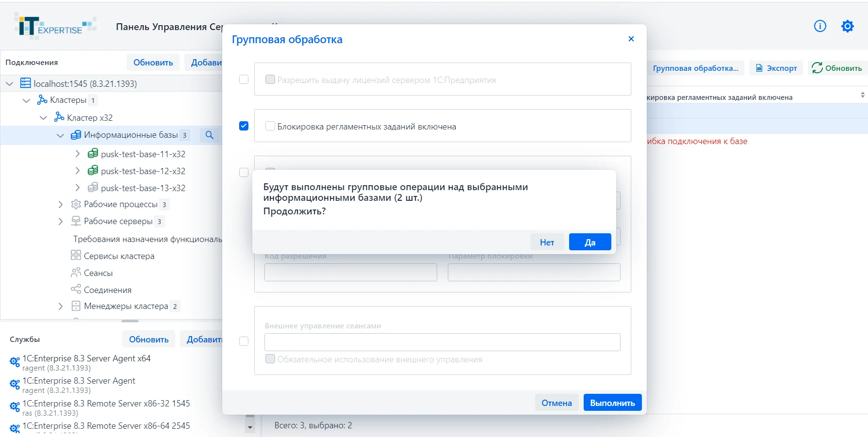Toggle Обязательное использование внешнего управления checkbox
The image size is (868, 437).
pos(270,359)
